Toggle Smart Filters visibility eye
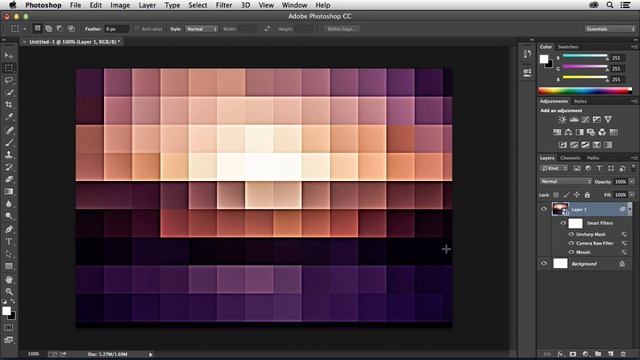 pyautogui.click(x=563, y=223)
